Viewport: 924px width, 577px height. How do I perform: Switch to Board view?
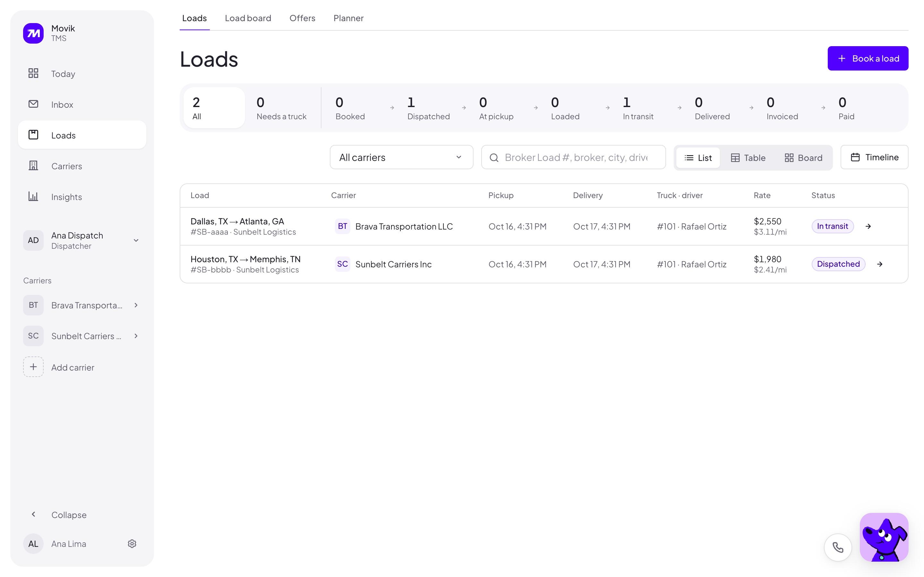[x=803, y=158]
